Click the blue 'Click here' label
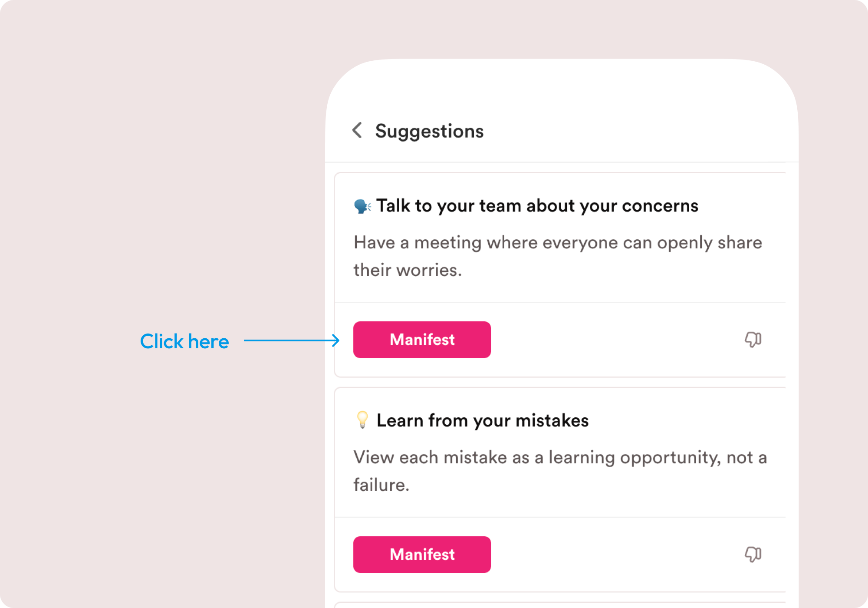Screen dimensions: 868x608 coord(184,341)
